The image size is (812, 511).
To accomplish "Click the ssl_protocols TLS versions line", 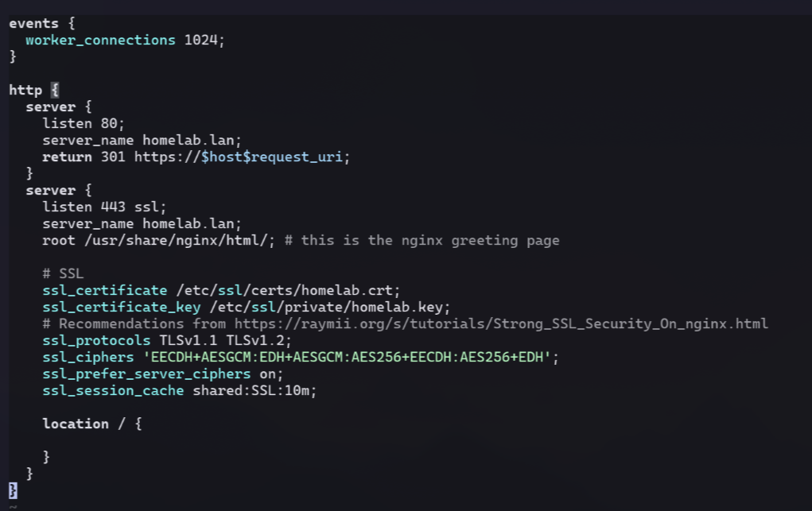I will click(x=87, y=340).
